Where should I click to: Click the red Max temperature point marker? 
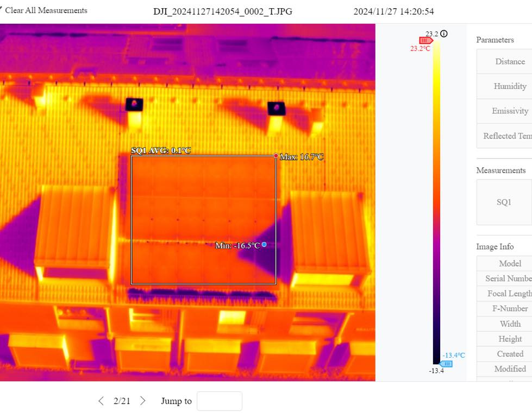coord(276,156)
